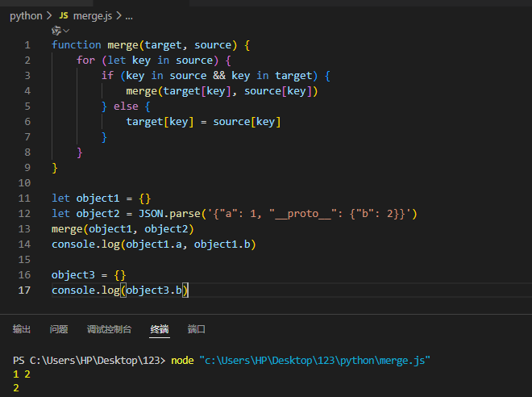
Task: Click line number 17 in the gutter
Action: [x=24, y=290]
